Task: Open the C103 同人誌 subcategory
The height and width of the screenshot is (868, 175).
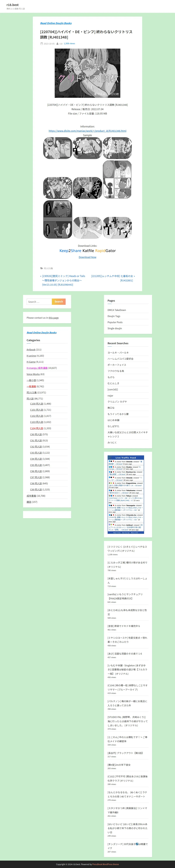Action: (x=36, y=422)
